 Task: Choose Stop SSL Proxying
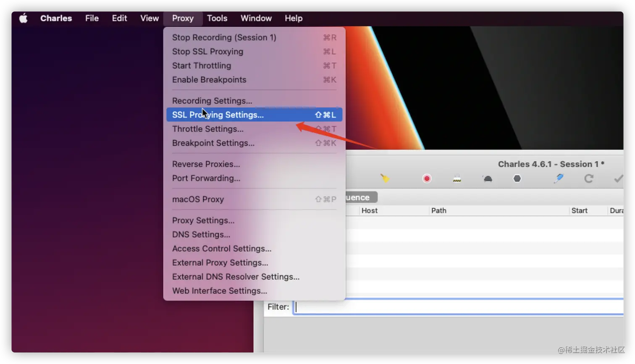click(x=254, y=52)
